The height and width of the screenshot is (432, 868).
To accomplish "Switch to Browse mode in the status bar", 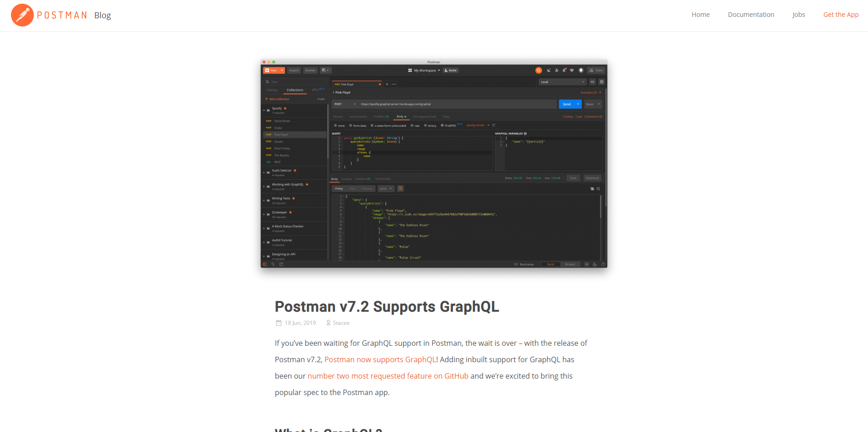I will pos(570,264).
